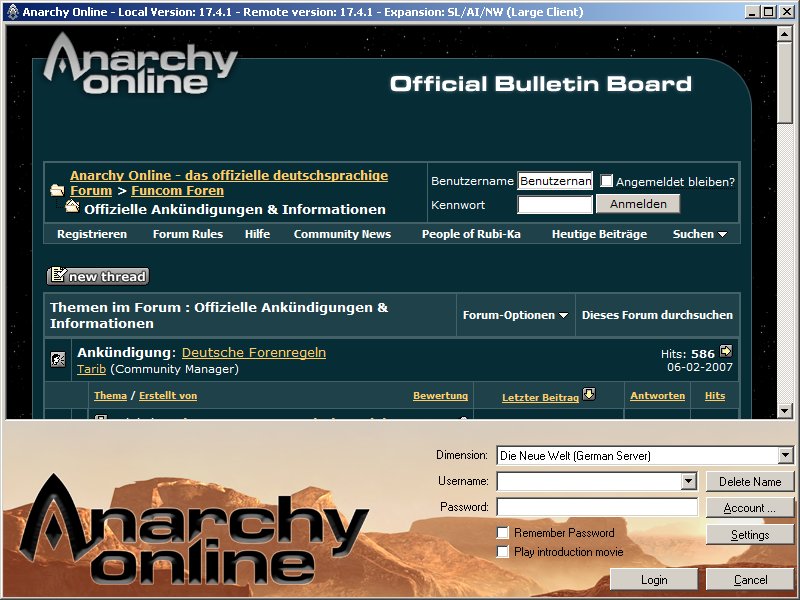Open Registrieren in forum navigation bar
This screenshot has height=600, width=800.
92,234
